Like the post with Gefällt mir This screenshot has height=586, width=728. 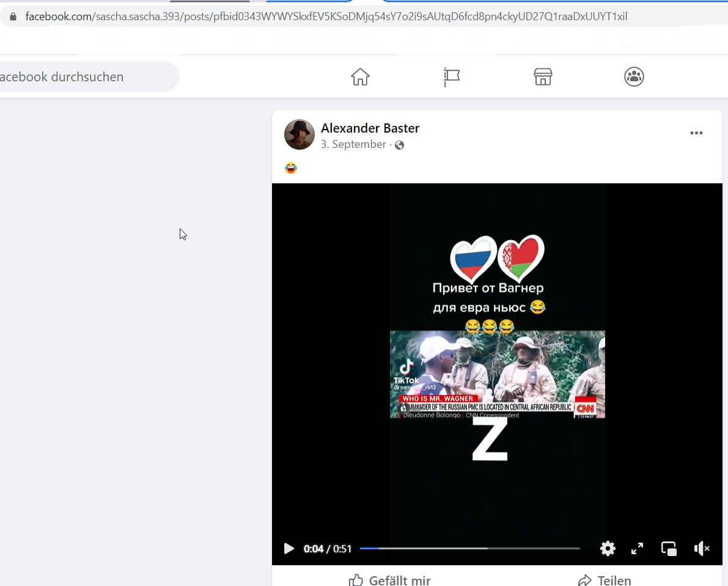coord(390,580)
